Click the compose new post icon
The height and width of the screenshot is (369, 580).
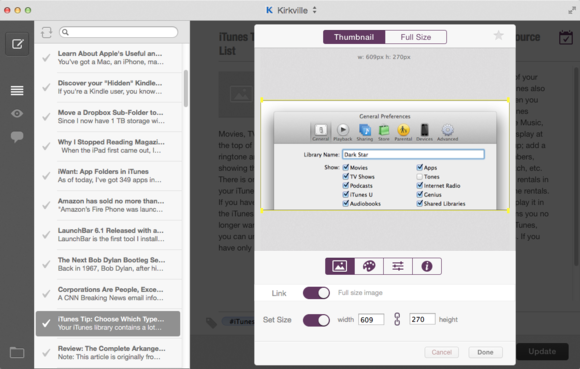(17, 44)
